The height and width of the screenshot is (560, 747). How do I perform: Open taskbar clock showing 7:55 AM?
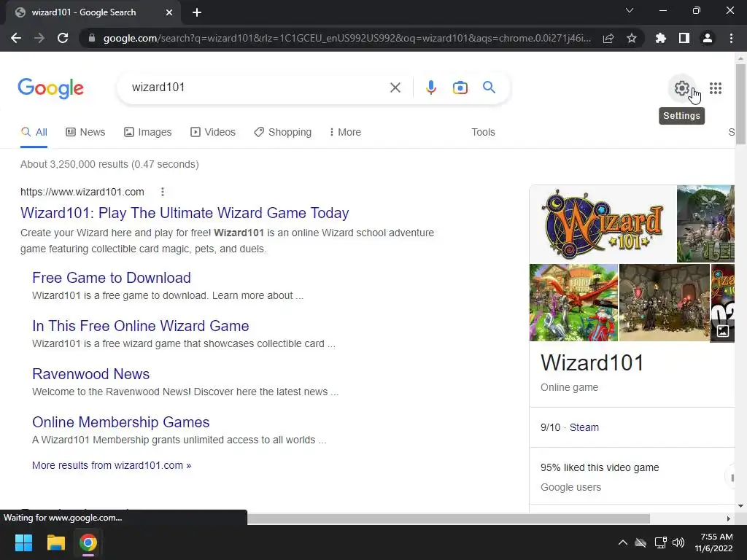713,542
